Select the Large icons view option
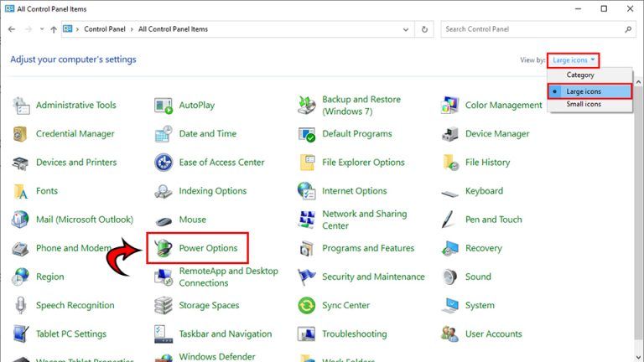 click(x=589, y=91)
